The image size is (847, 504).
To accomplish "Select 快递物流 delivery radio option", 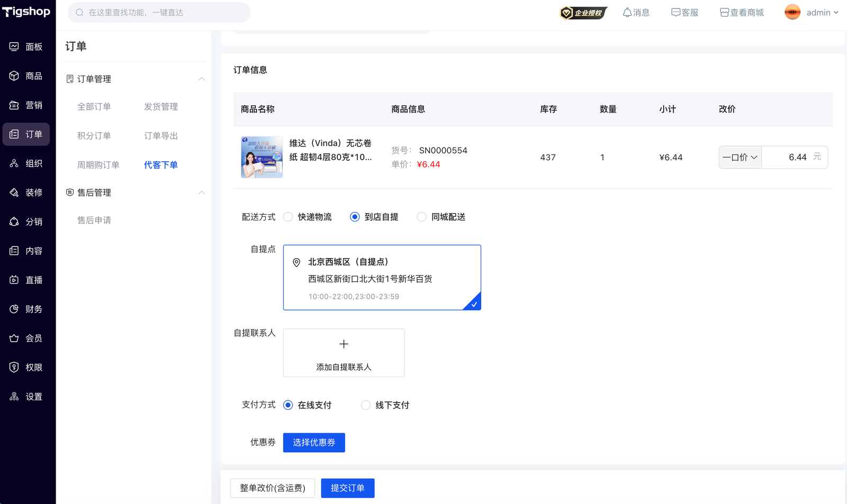I will click(x=288, y=217).
